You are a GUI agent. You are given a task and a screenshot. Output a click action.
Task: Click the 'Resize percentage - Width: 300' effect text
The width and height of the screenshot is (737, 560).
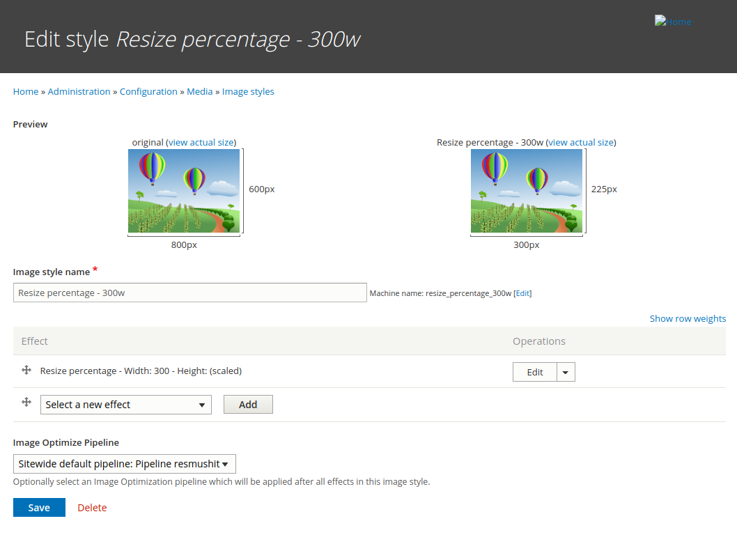click(141, 371)
